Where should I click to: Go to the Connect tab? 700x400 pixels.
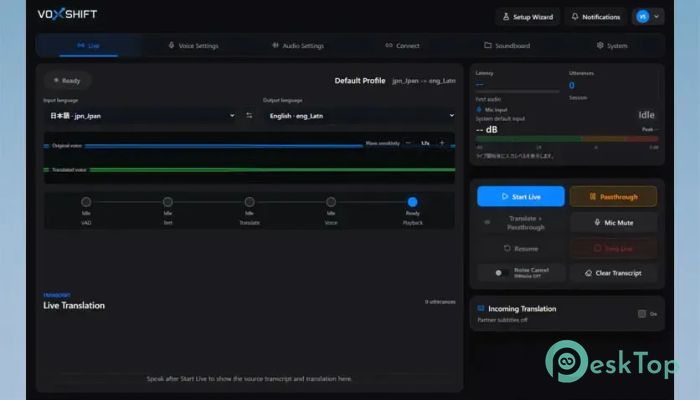click(402, 46)
